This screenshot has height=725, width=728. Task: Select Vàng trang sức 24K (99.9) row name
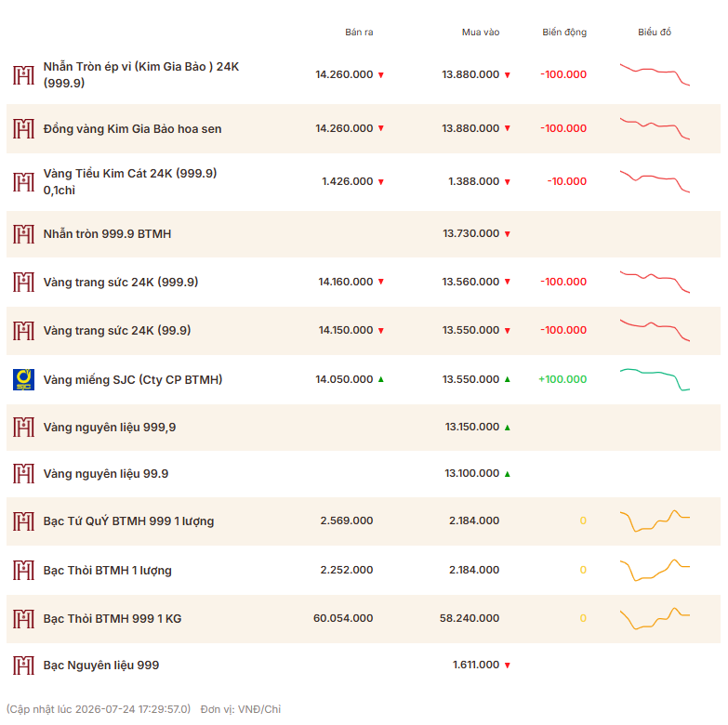pyautogui.click(x=117, y=331)
